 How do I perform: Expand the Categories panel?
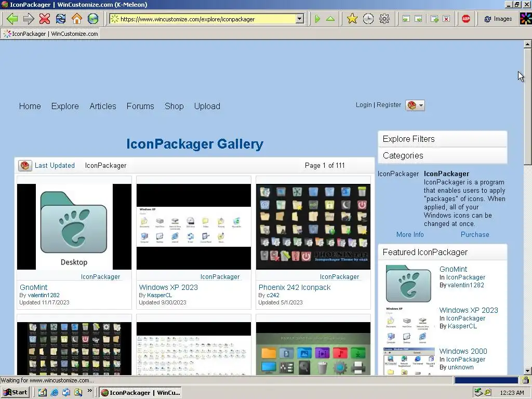click(443, 156)
